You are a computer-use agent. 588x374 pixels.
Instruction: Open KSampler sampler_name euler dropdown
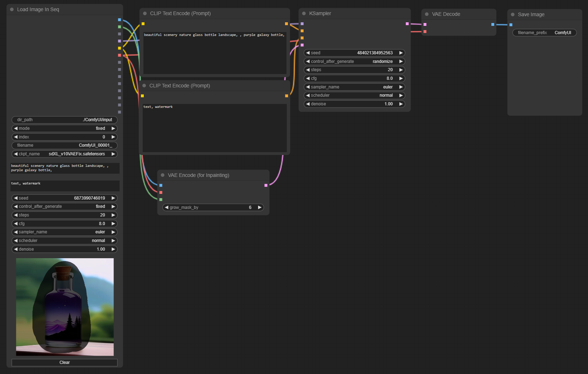[x=354, y=87]
